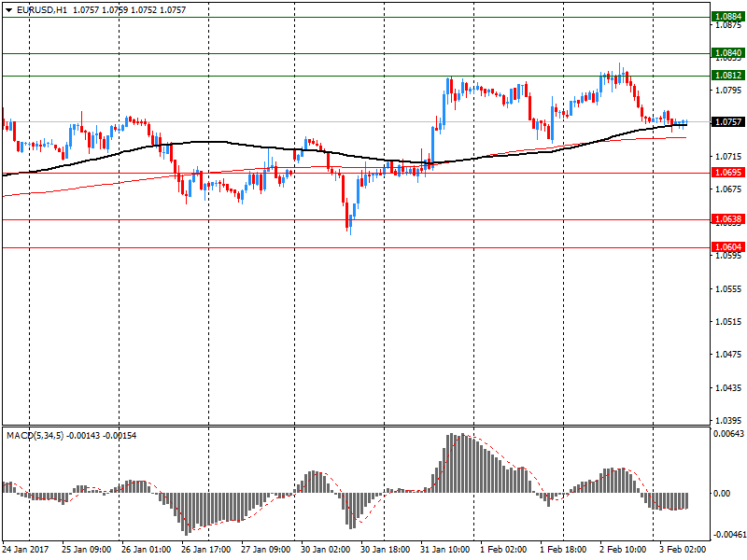Viewport: 747px width, 560px height.
Task: Click the 1.0475 price scale value
Action: point(728,355)
